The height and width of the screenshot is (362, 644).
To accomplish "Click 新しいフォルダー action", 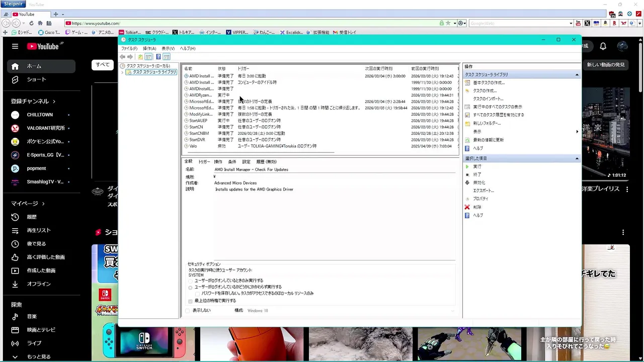I will coord(487,123).
